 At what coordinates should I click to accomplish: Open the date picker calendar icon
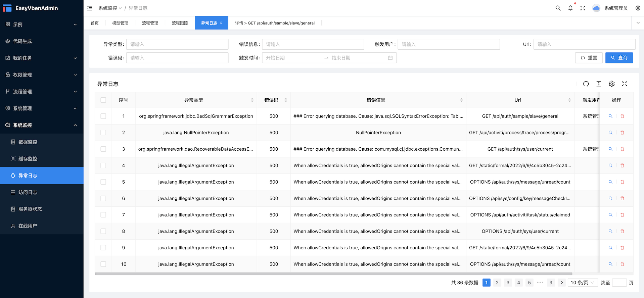pyautogui.click(x=390, y=58)
